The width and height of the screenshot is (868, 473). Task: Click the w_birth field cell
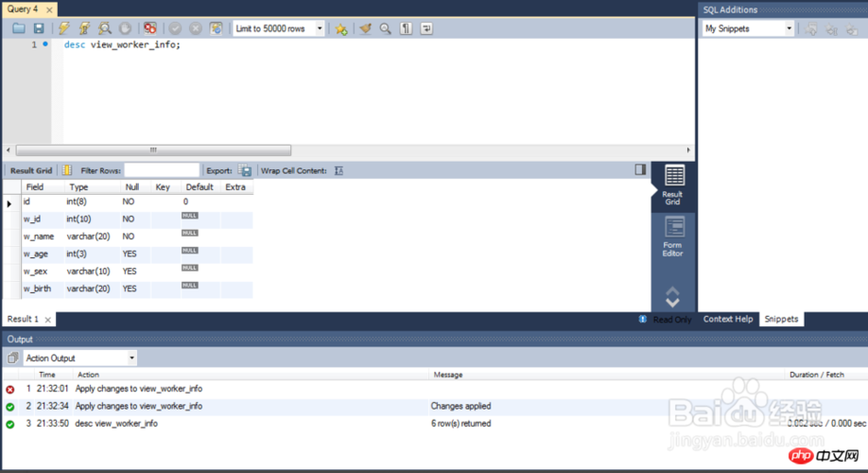tap(43, 289)
